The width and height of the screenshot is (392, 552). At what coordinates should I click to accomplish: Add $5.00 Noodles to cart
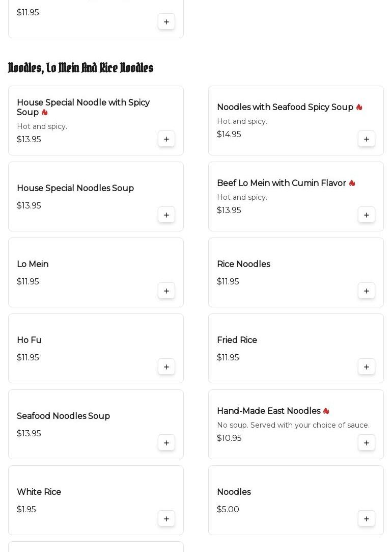pyautogui.click(x=367, y=519)
